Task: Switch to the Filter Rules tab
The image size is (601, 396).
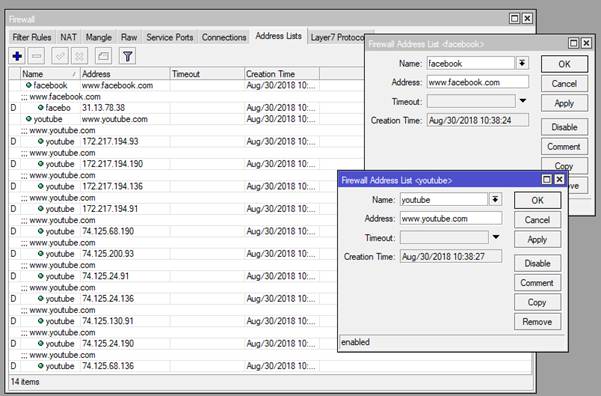Action: point(32,37)
